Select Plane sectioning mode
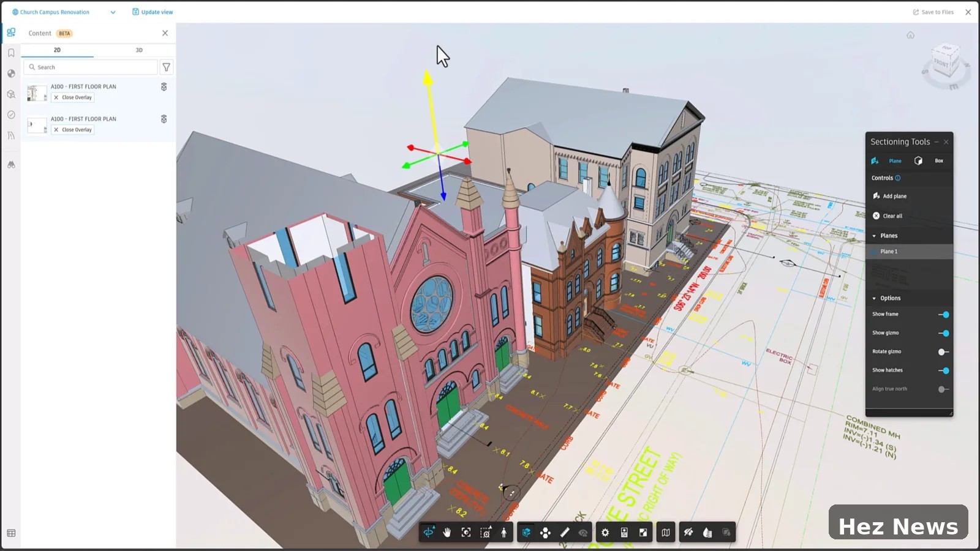The width and height of the screenshot is (980, 551). [887, 161]
